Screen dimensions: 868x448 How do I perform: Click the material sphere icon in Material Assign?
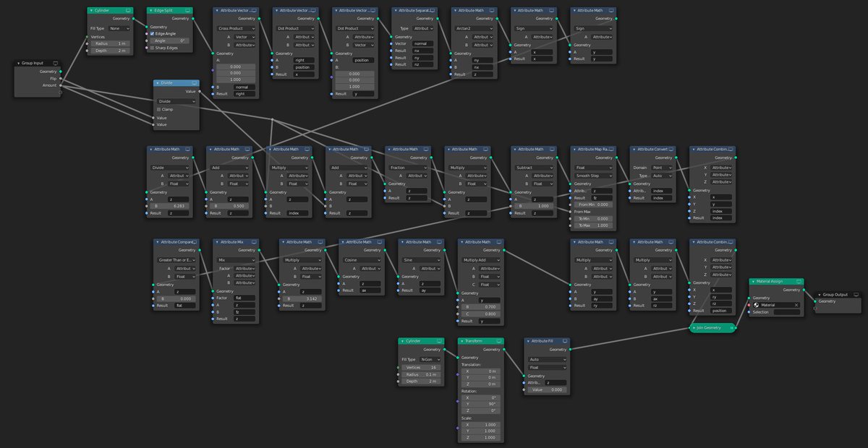[x=756, y=305]
